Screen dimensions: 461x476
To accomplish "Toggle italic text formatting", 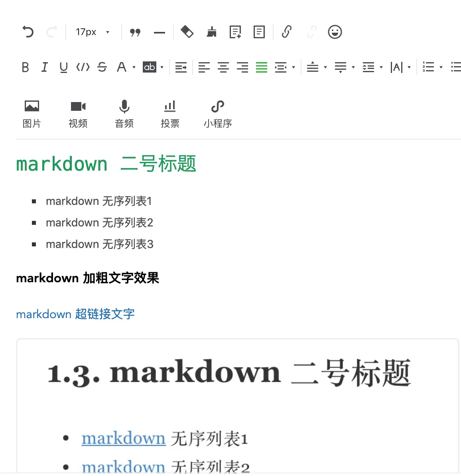I will [x=44, y=67].
